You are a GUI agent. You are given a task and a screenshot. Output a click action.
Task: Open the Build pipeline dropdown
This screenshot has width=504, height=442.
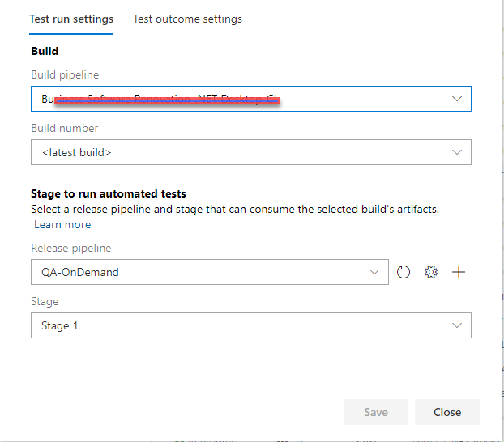[x=251, y=99]
